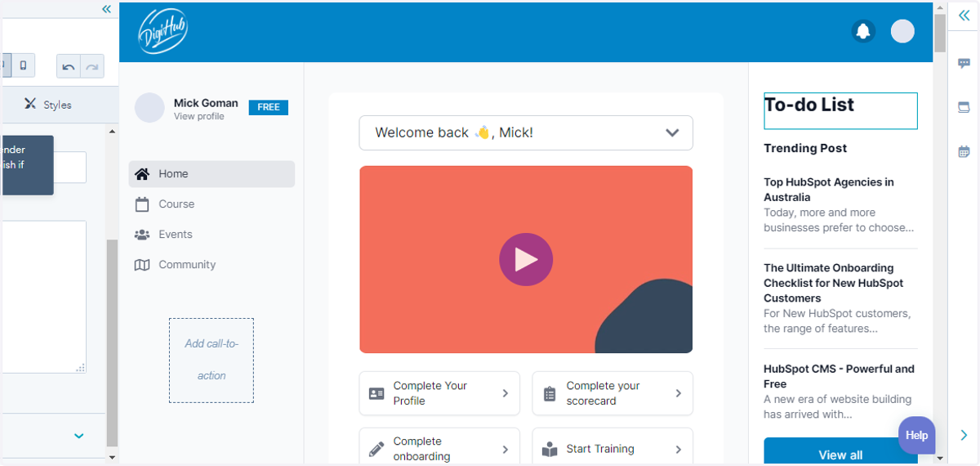Viewport: 980px width, 466px height.
Task: Click the scorecard clipboard icon
Action: pyautogui.click(x=550, y=393)
